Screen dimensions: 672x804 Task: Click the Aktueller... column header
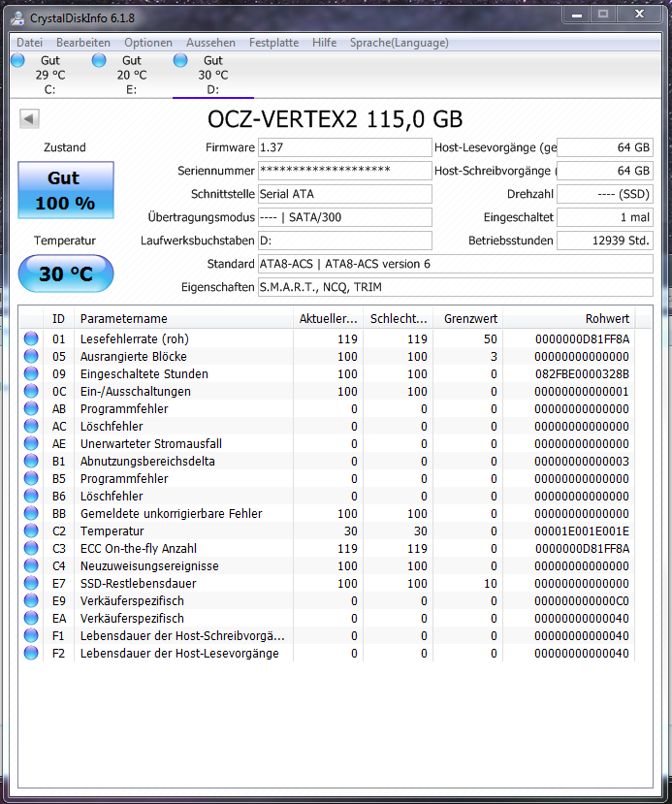click(x=328, y=318)
